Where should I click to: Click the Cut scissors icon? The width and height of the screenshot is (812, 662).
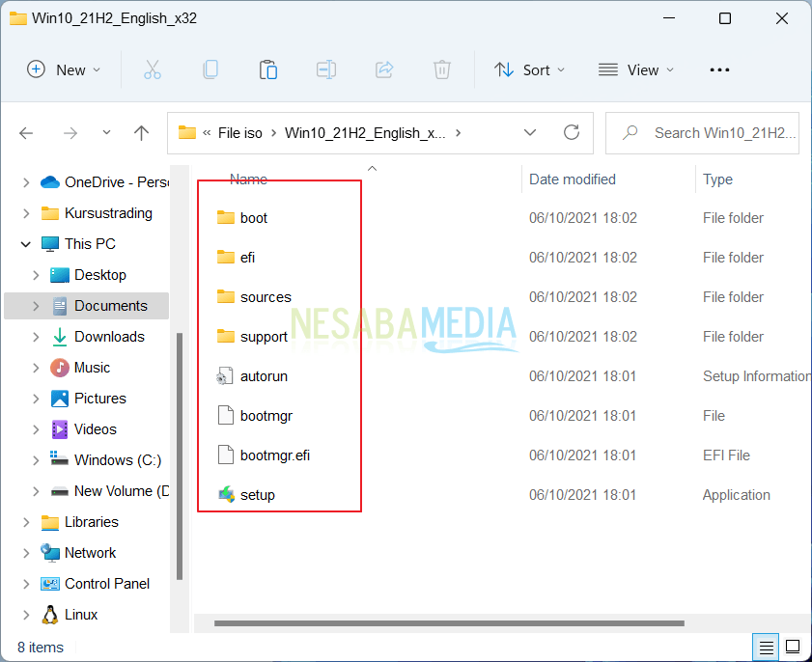tap(153, 69)
